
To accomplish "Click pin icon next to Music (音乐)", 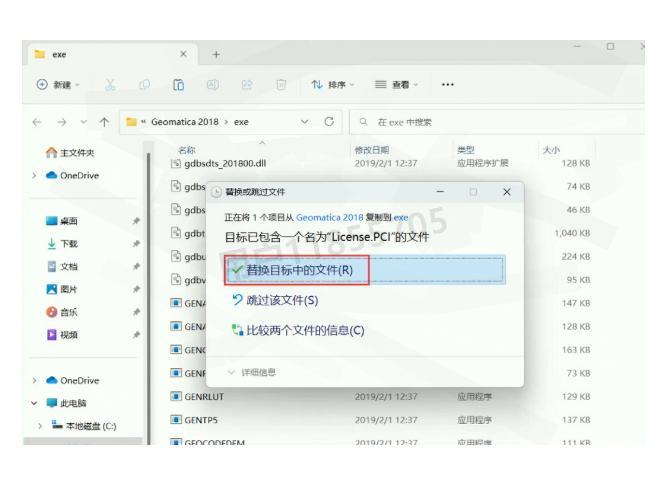I will pos(136,312).
